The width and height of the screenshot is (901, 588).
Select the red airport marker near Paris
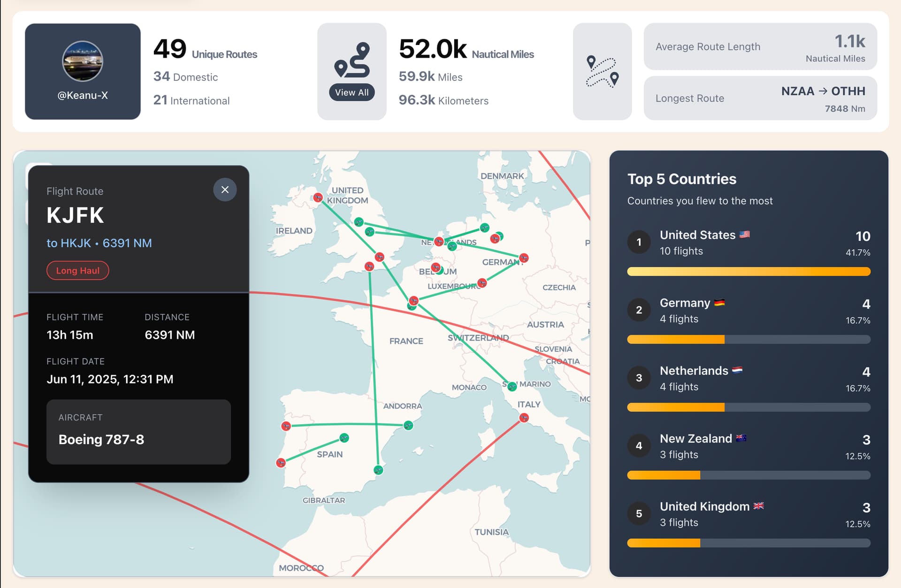coord(413,301)
